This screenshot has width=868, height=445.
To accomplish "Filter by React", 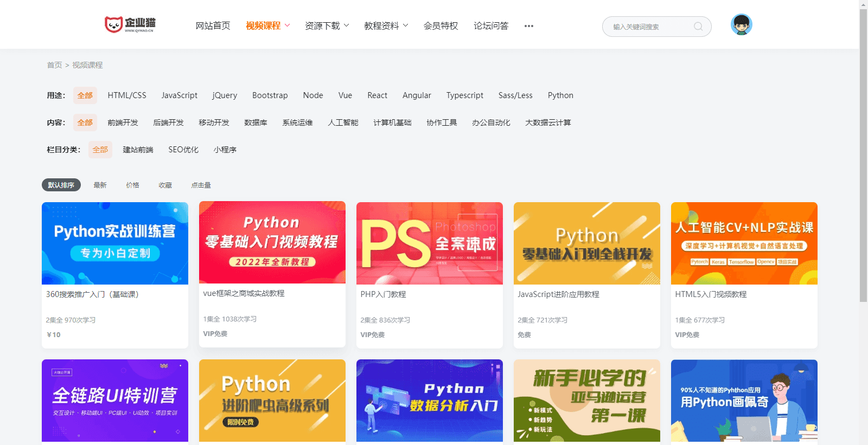I will pos(378,95).
